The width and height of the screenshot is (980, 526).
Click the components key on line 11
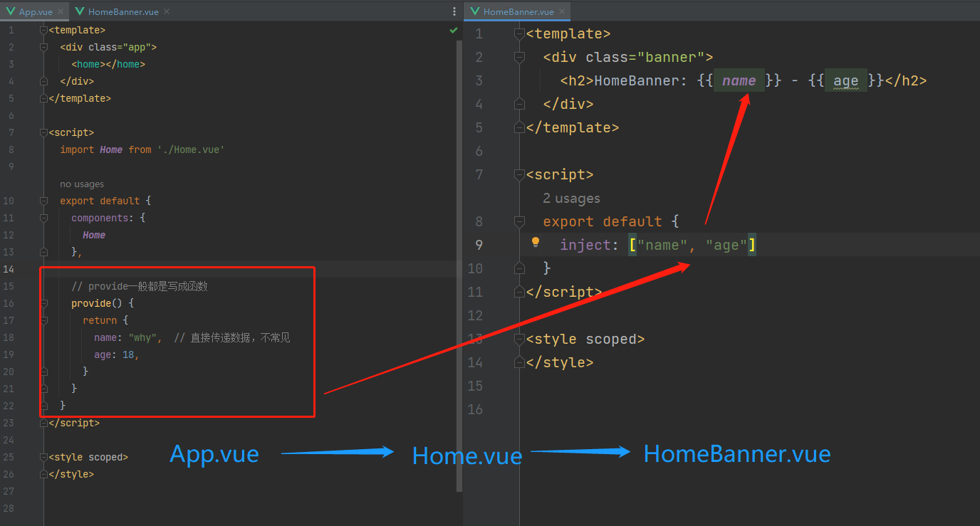coord(100,218)
